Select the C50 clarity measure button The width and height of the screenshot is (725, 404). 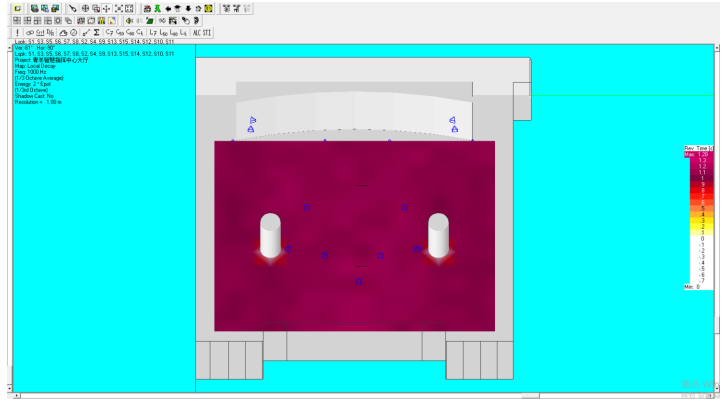coord(119,33)
